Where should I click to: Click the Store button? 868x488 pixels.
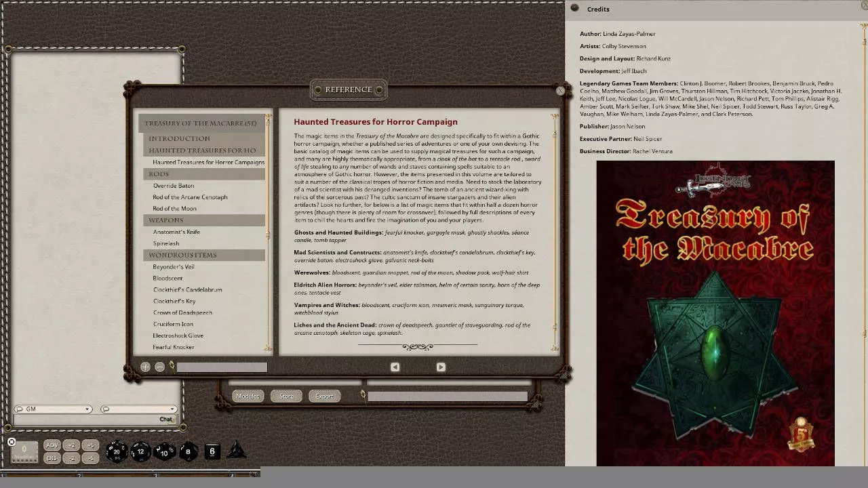point(286,396)
